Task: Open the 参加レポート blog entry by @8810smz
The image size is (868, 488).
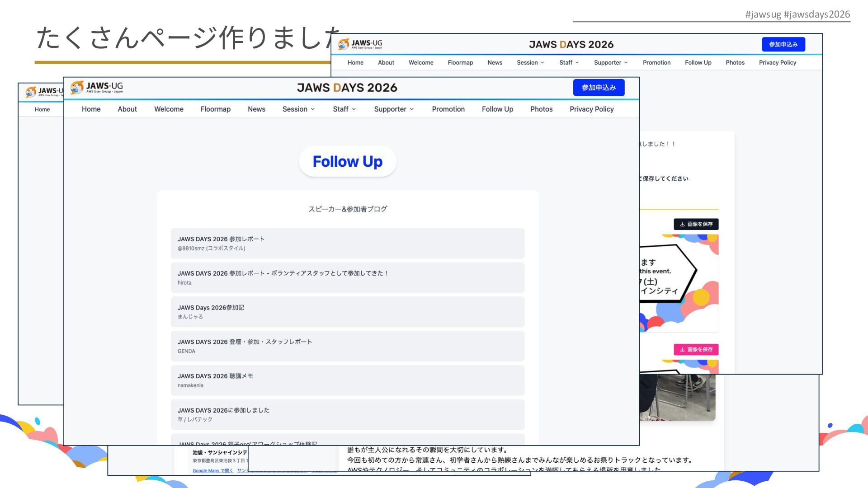Action: 348,244
